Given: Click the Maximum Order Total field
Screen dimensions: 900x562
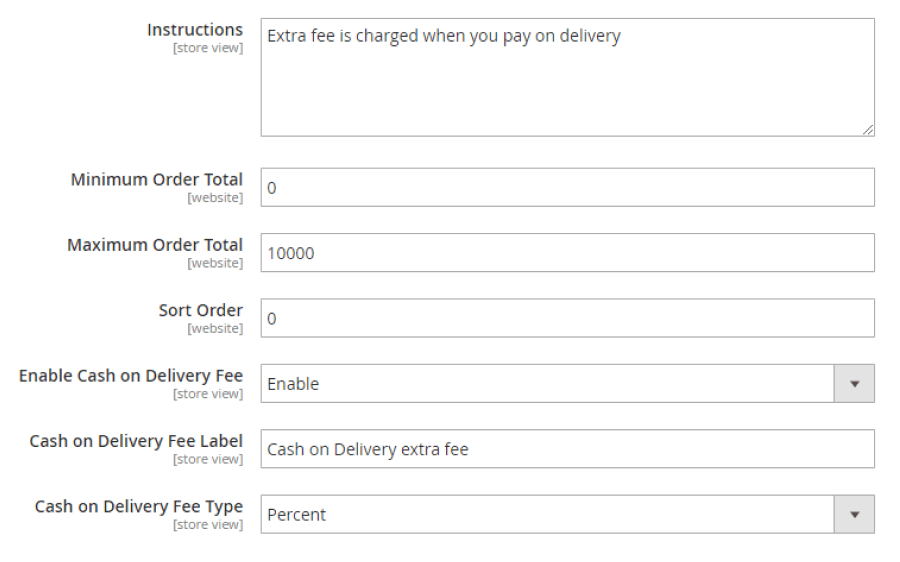Looking at the screenshot, I should point(567,253).
